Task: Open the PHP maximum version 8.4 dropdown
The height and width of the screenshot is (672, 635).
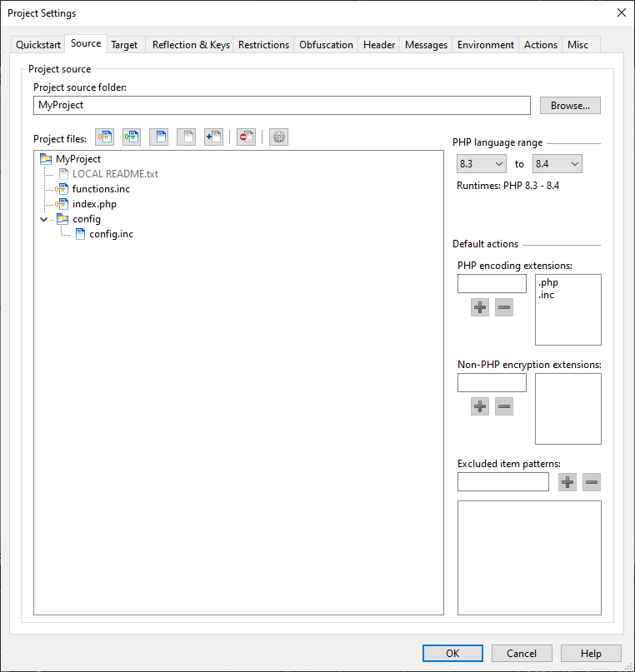Action: coord(557,164)
